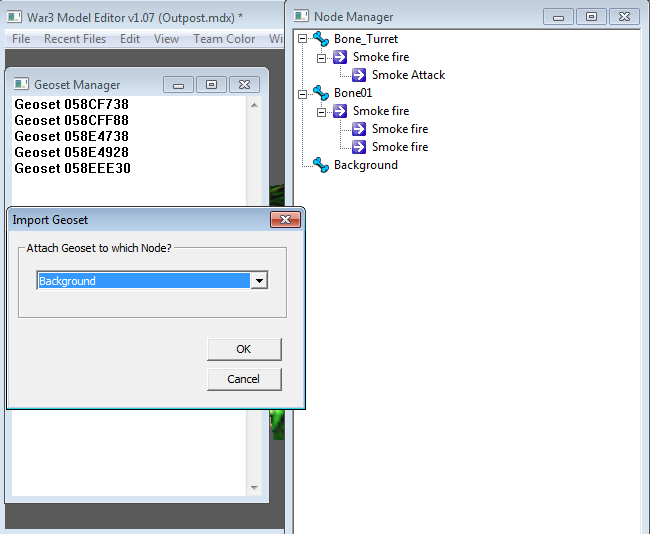This screenshot has height=534, width=650.
Task: Open the View menu
Action: pos(166,39)
